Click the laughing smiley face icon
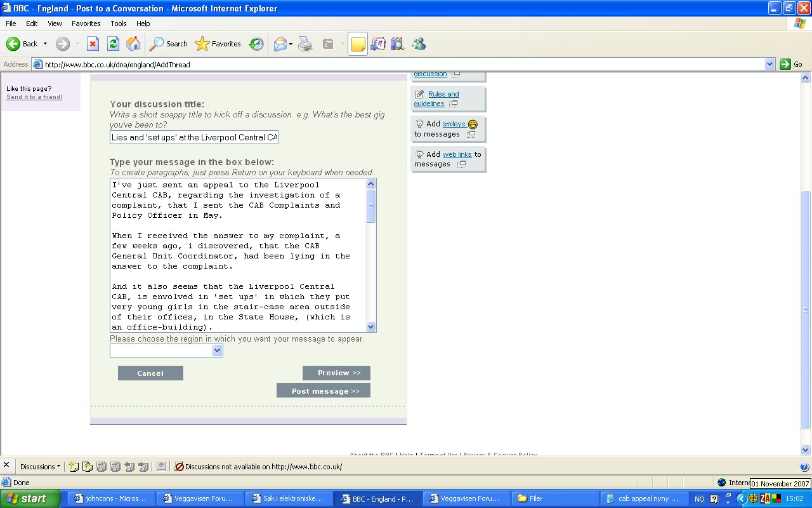Screen dimensions: 812x508 click(x=473, y=124)
